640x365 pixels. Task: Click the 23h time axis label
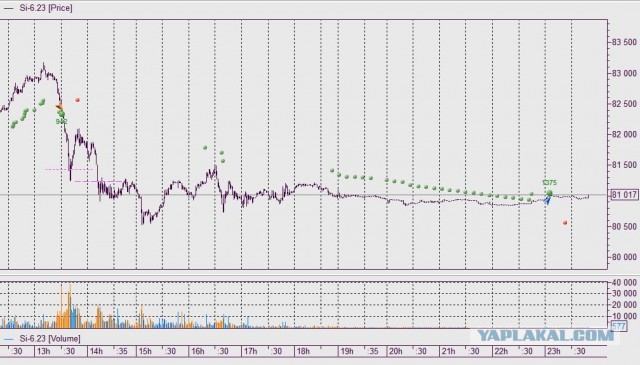coord(553,351)
